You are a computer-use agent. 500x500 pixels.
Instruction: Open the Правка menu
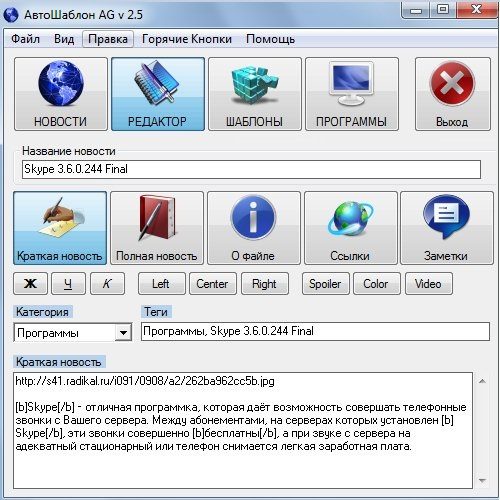point(108,39)
